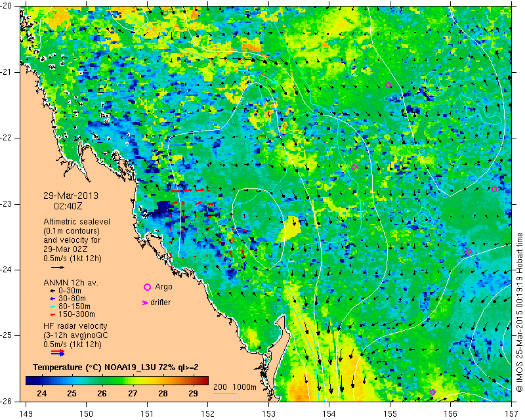Click the '29-Mar 02Z' legend text

tap(66, 249)
